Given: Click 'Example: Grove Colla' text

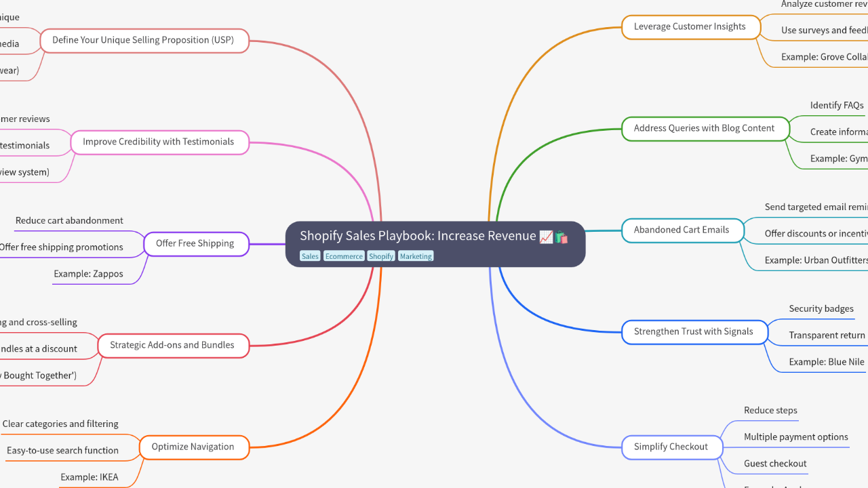Looking at the screenshot, I should 825,57.
